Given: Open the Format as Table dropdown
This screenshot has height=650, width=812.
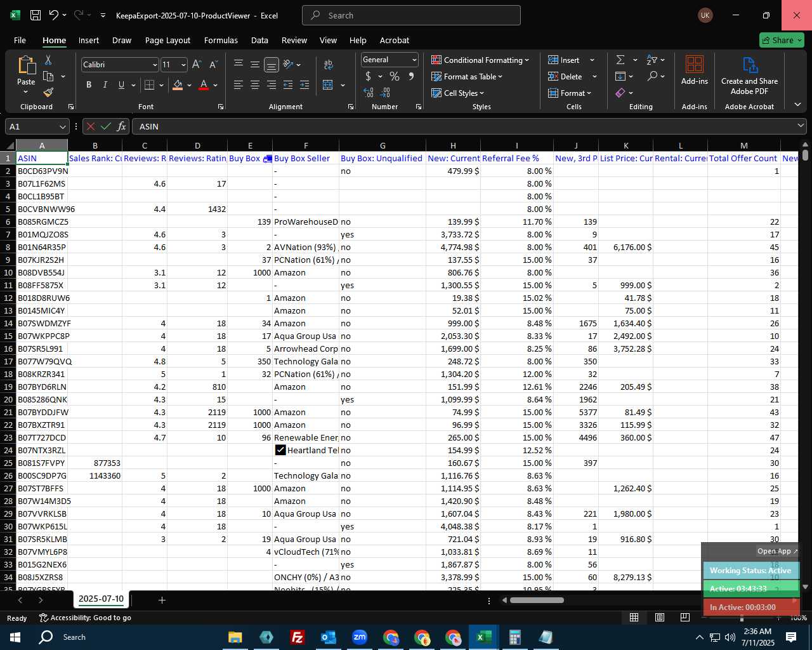Looking at the screenshot, I should click(467, 76).
